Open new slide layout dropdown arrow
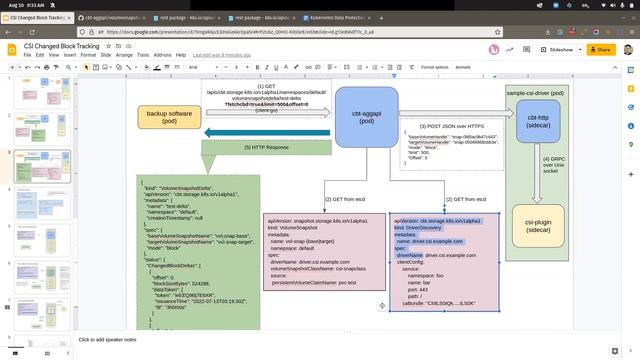 (19, 67)
